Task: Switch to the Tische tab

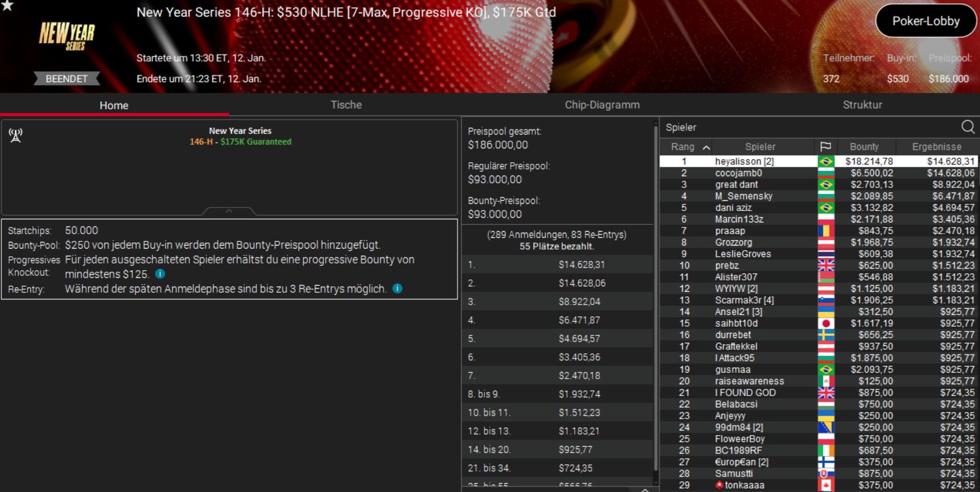Action: (346, 105)
